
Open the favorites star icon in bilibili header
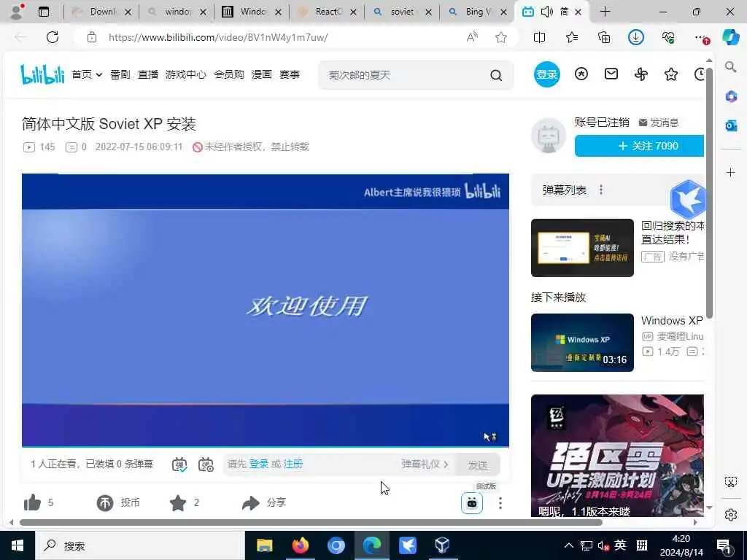point(671,74)
